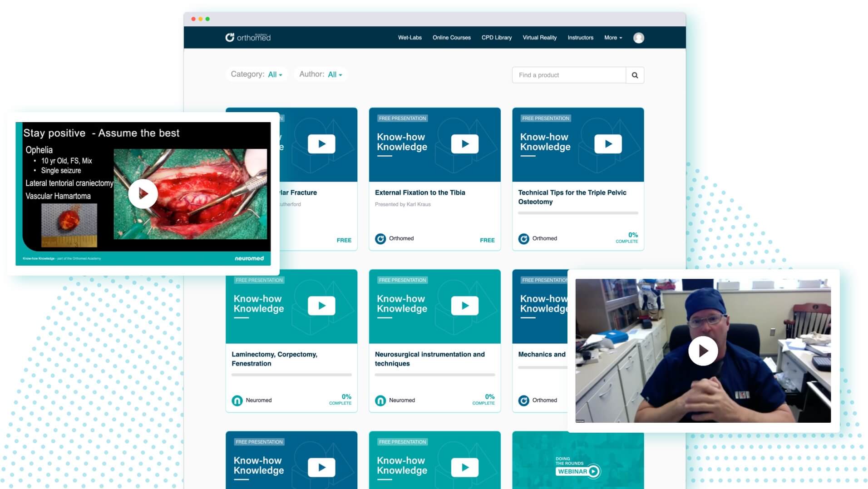Viewport: 868px width, 489px height.
Task: Navigate to Virtual Reality
Action: (539, 38)
